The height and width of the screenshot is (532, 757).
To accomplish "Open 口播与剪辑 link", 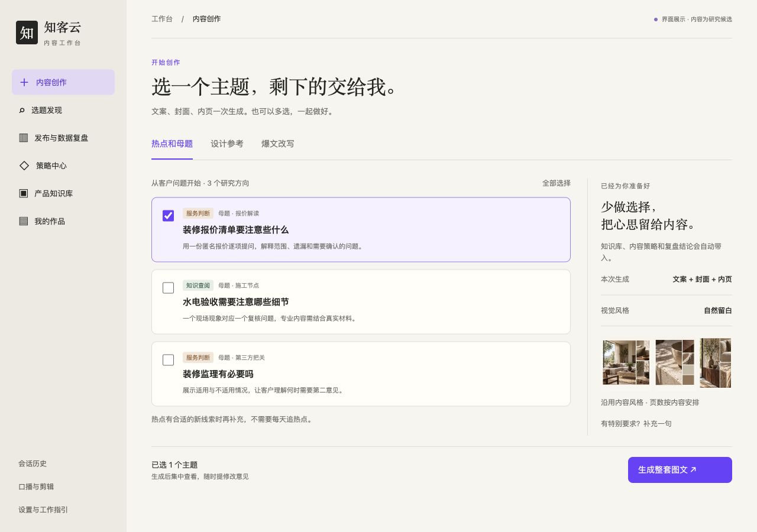I will pos(36,486).
